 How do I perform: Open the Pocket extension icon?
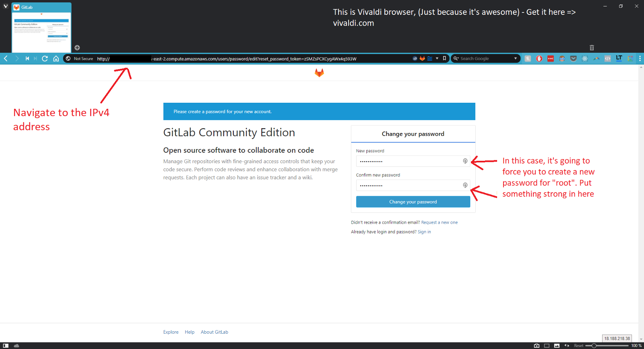(574, 58)
